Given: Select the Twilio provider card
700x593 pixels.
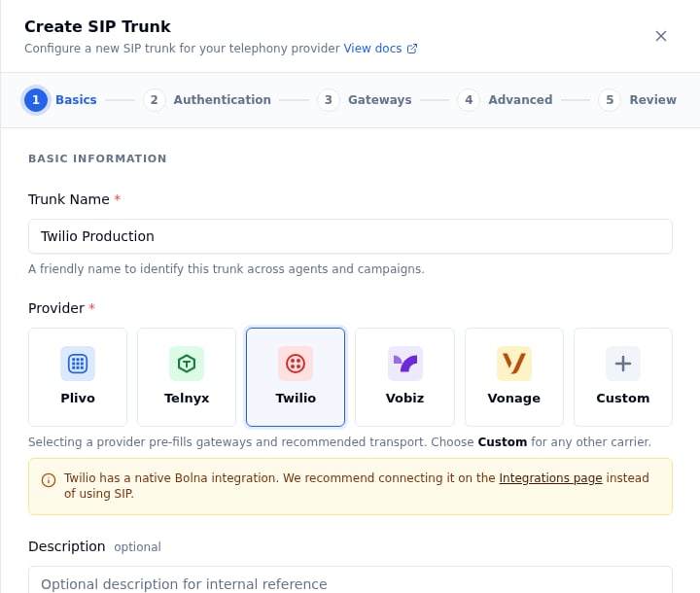Looking at the screenshot, I should click(296, 377).
